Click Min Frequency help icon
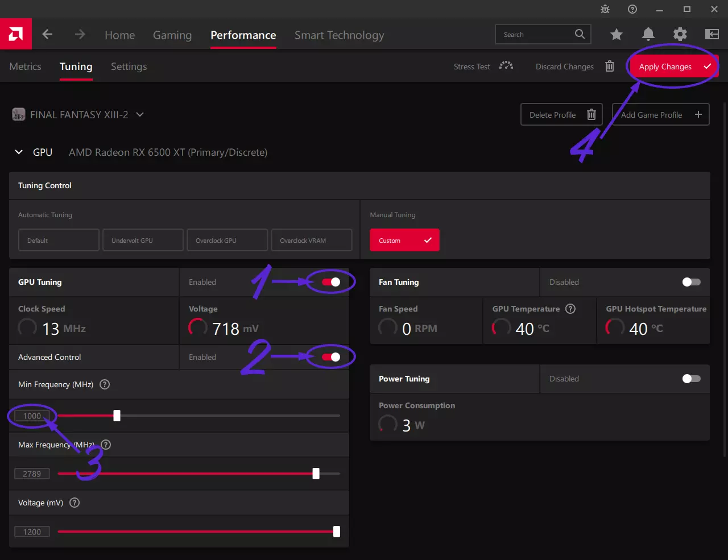 click(105, 384)
